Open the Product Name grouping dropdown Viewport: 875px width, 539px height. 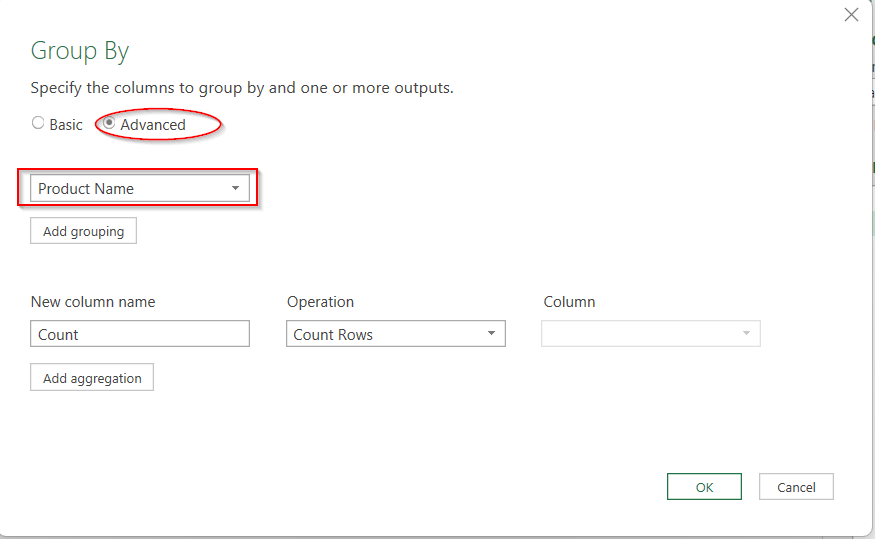[140, 188]
